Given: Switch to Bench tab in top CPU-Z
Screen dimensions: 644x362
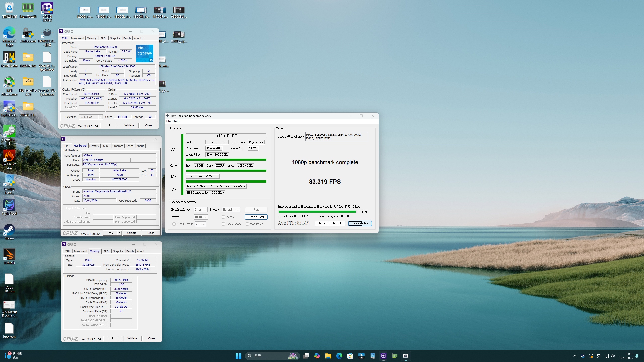Looking at the screenshot, I should point(127,38).
